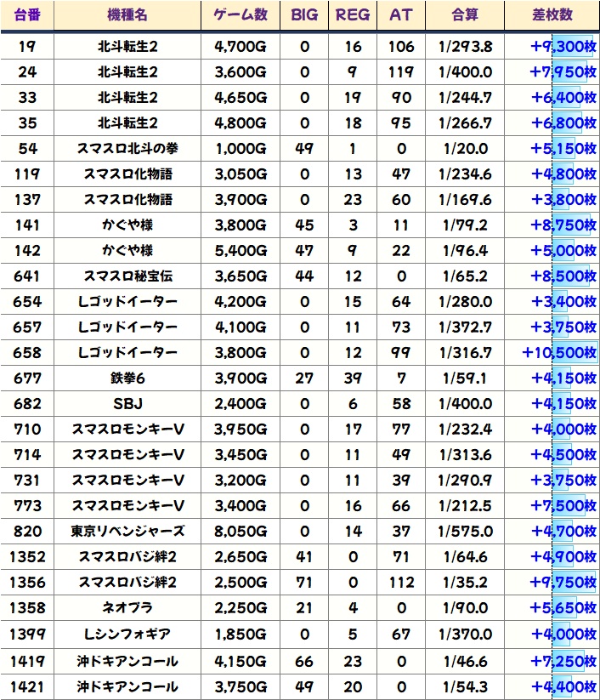Select ネオプラ machine name cell
Screen dimensions: 600x700
tap(127, 608)
